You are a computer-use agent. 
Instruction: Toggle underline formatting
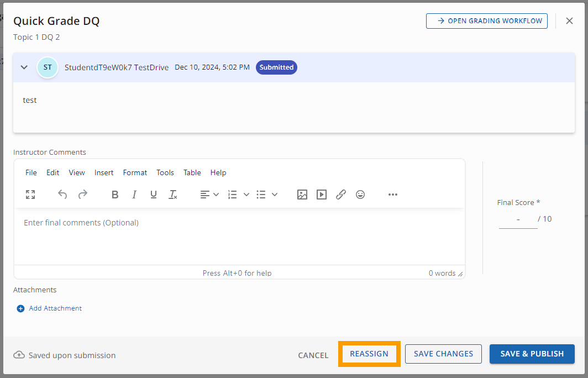(154, 195)
